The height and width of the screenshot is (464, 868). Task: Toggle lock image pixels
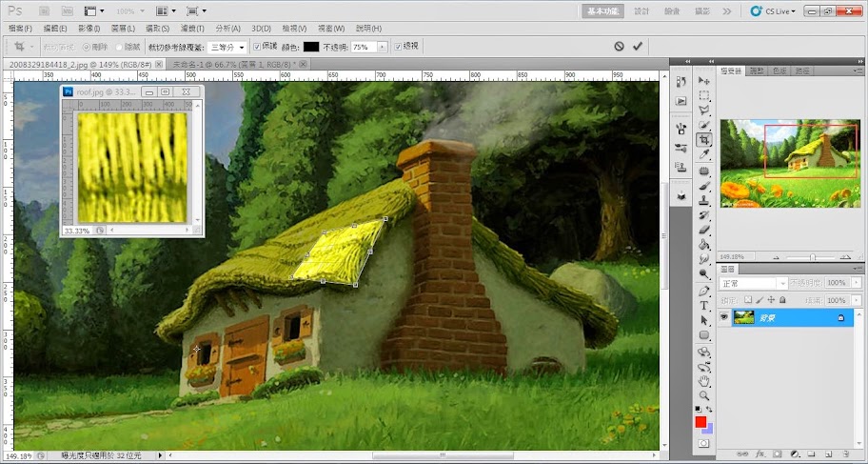tap(759, 300)
